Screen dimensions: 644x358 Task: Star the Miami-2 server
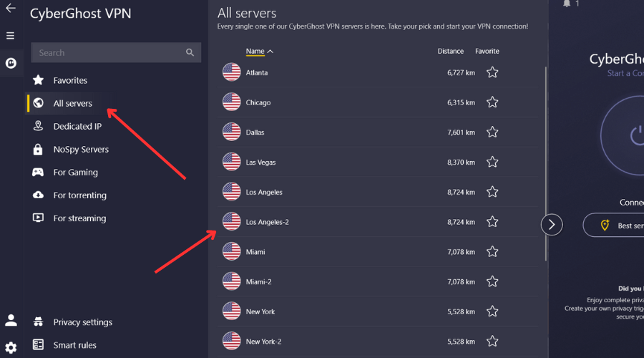pos(492,281)
